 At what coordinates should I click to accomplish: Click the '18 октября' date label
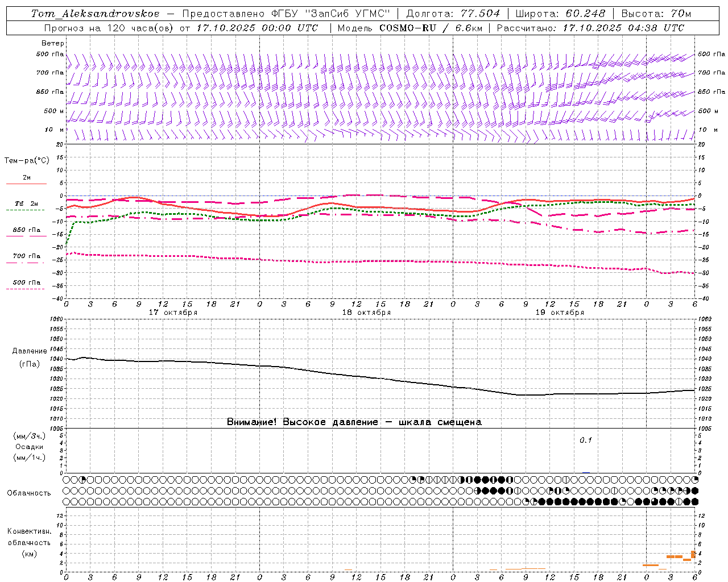pyautogui.click(x=366, y=313)
